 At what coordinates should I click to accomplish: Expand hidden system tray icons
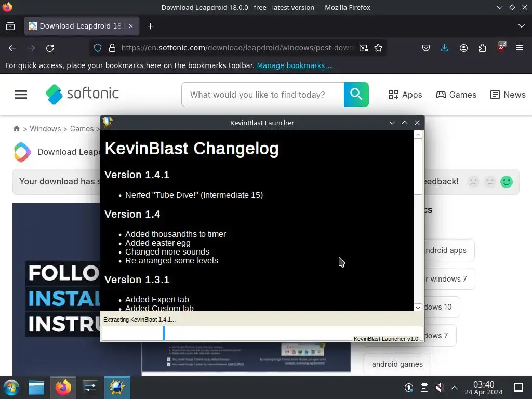point(455,388)
